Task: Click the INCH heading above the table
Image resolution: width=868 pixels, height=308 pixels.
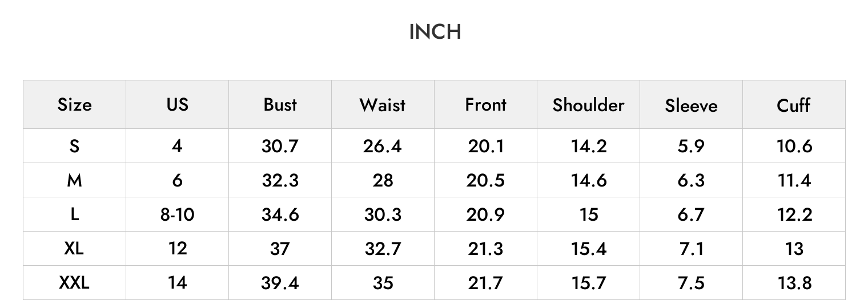Action: coord(435,32)
